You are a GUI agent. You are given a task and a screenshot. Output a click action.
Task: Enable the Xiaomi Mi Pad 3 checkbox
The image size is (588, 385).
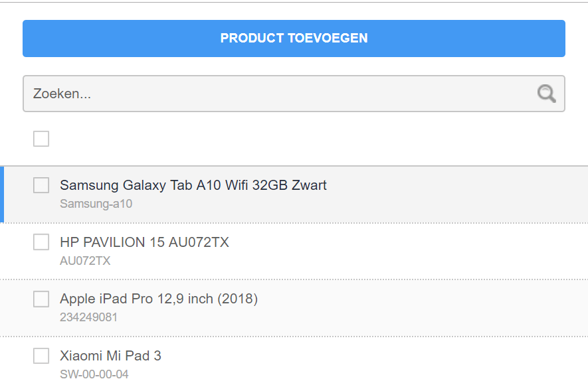(x=41, y=356)
